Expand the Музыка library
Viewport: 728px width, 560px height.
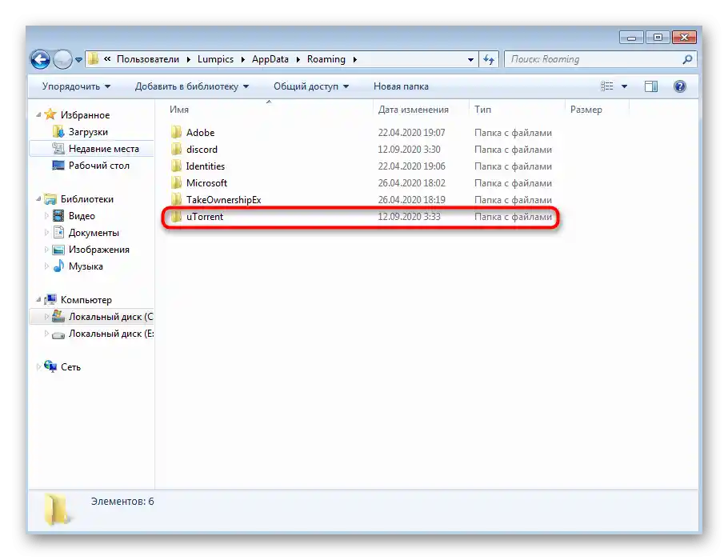point(46,266)
